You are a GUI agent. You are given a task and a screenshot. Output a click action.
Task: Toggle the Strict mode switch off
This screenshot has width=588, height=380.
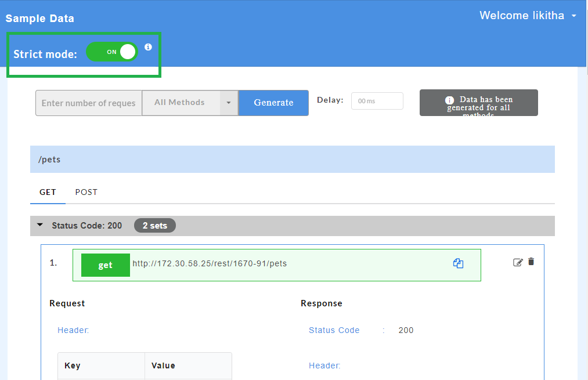point(112,52)
